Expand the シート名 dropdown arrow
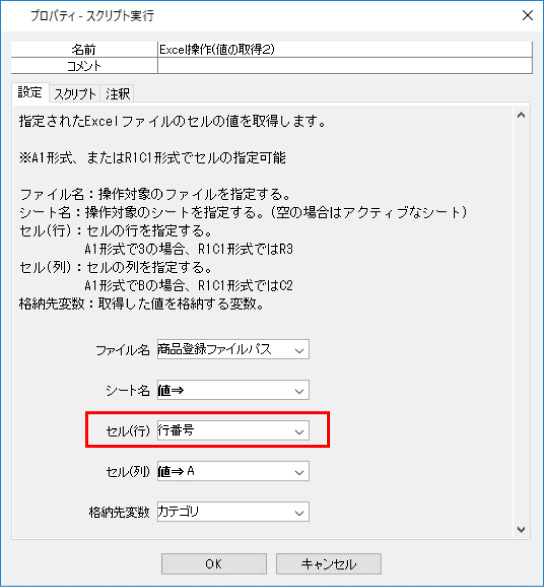 pos(299,391)
